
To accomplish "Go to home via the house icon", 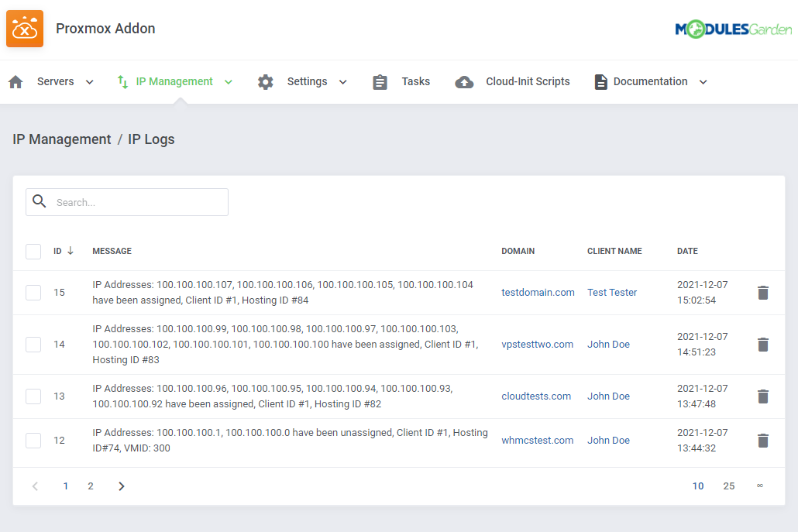I will coord(15,82).
